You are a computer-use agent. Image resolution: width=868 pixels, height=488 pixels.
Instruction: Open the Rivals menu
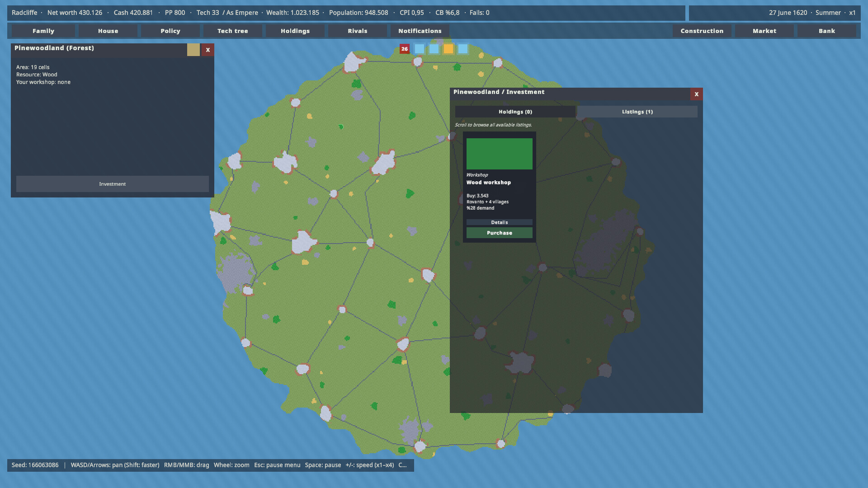click(358, 31)
